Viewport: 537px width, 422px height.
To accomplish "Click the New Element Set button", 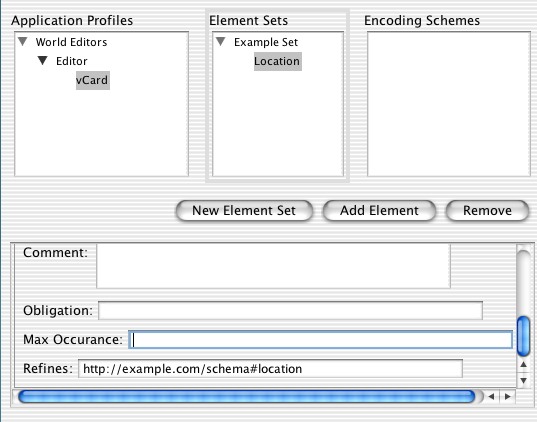I will pos(244,210).
